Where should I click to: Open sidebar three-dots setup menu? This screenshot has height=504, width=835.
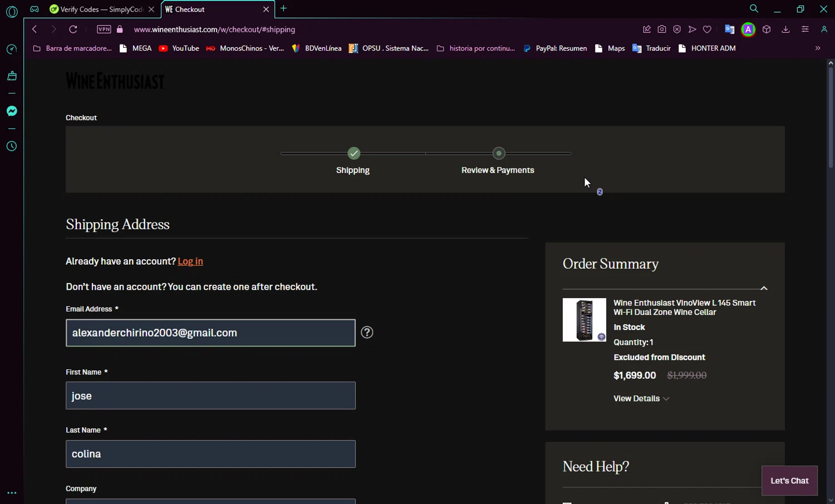click(12, 493)
